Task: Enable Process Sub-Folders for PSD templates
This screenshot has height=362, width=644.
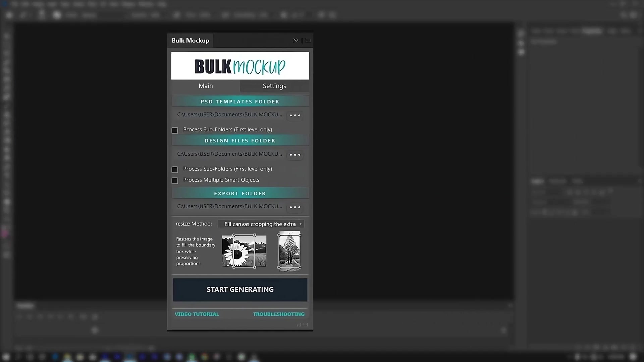Action: pos(175,130)
